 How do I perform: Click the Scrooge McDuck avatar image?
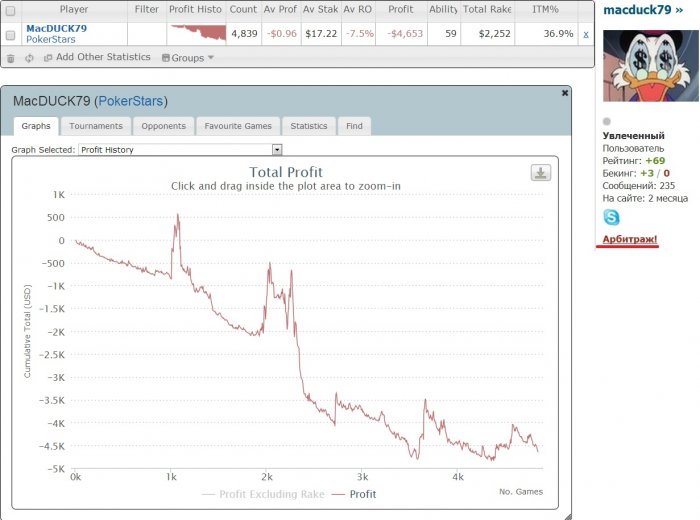pos(650,66)
